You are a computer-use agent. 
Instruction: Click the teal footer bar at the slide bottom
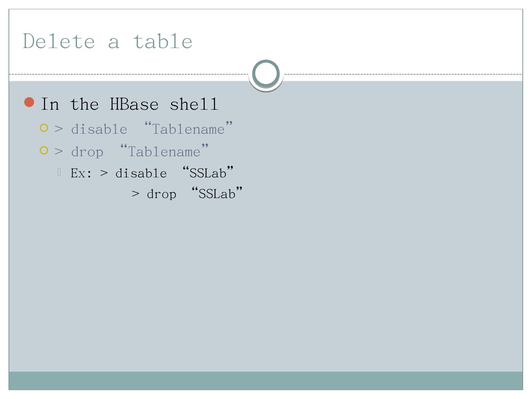(266, 381)
